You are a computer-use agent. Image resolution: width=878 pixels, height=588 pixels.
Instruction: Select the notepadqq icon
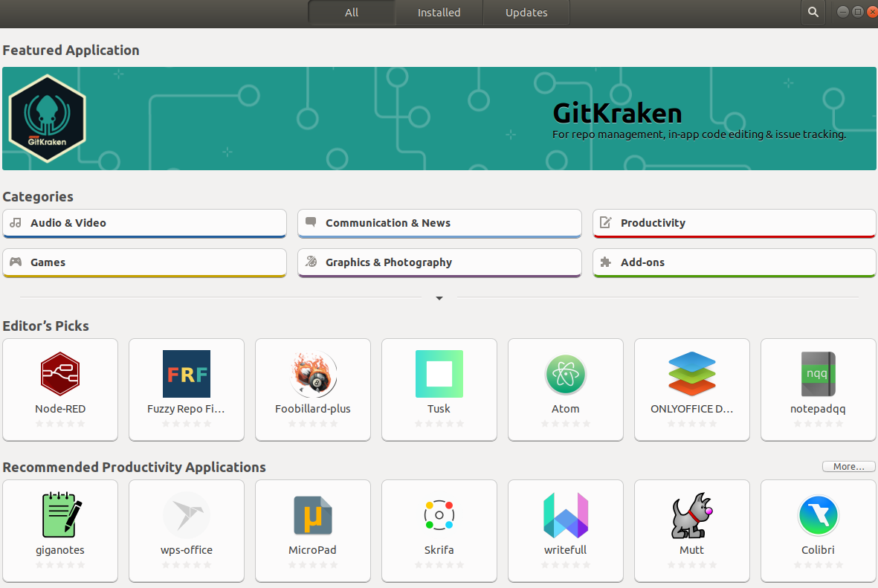[818, 373]
